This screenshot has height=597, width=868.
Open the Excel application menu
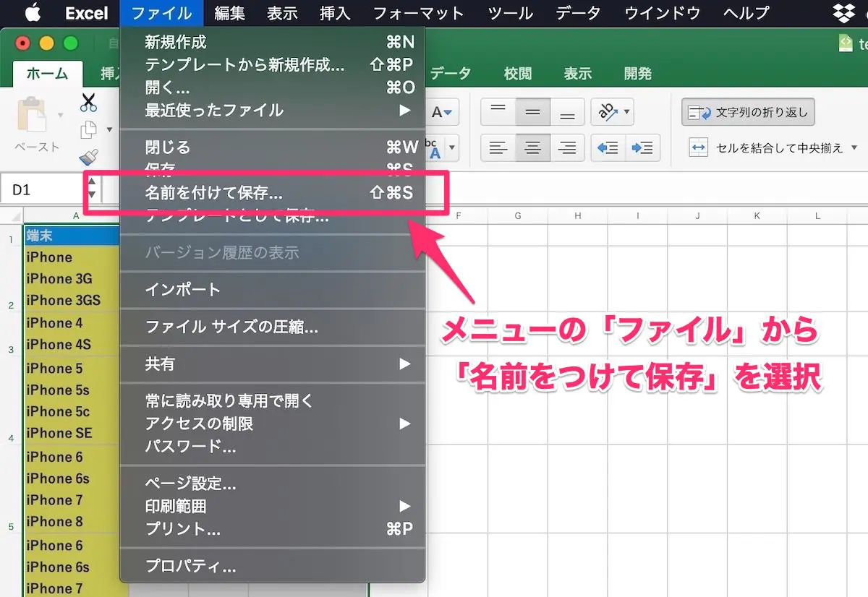coord(88,13)
